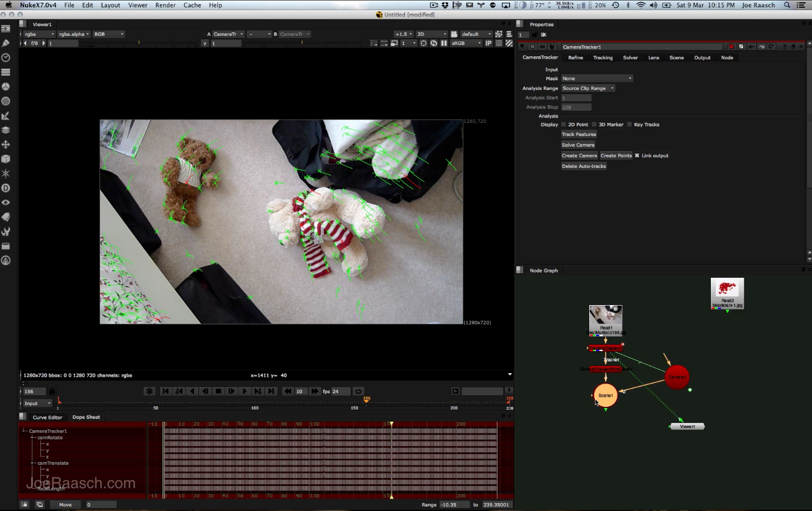Open the Metadata nodes tag icon
Screen dimensions: 812x511
point(6,217)
